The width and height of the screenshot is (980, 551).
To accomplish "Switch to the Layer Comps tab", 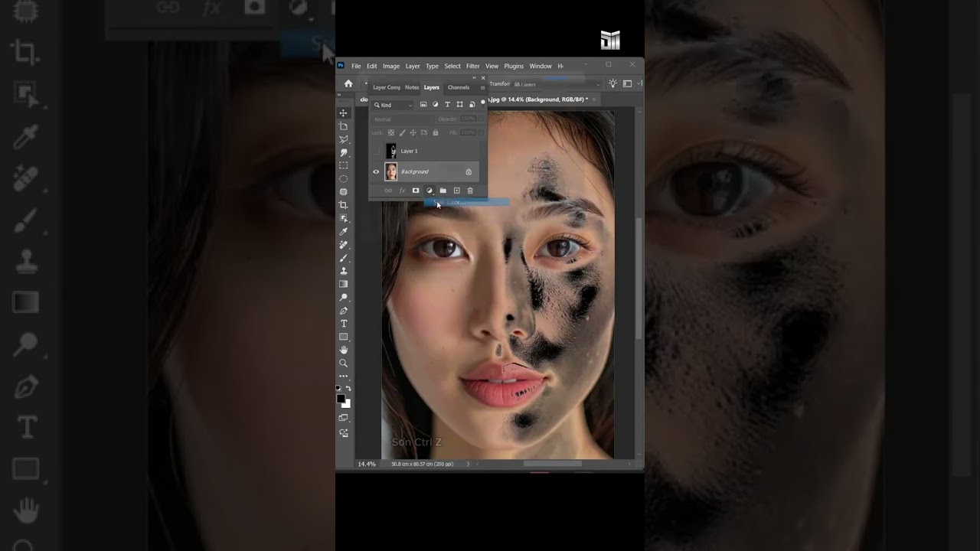I will [387, 87].
